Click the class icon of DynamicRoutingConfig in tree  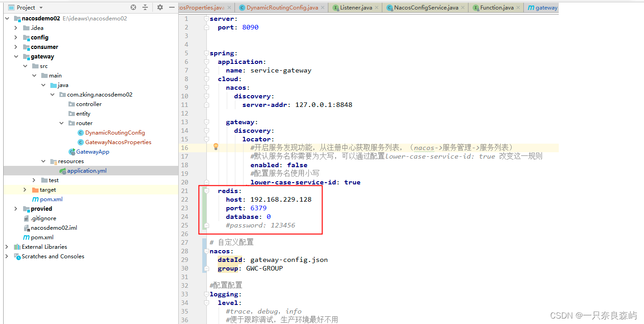coord(81,133)
